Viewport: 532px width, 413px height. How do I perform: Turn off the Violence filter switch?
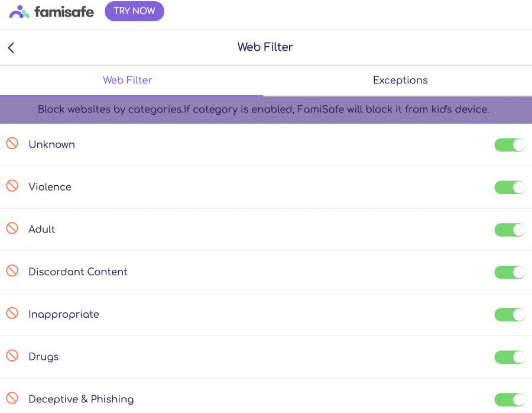click(x=510, y=188)
